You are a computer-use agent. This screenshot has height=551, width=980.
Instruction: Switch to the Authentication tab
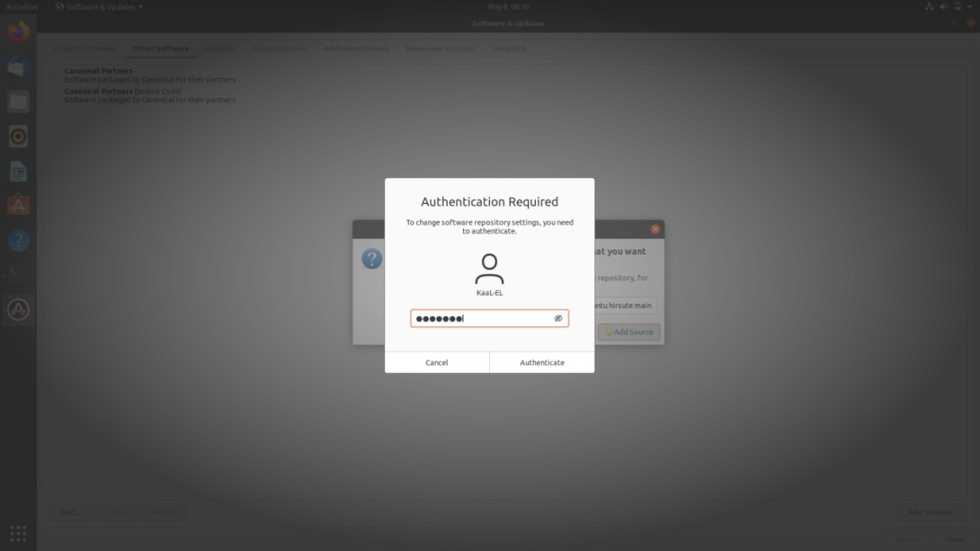279,49
